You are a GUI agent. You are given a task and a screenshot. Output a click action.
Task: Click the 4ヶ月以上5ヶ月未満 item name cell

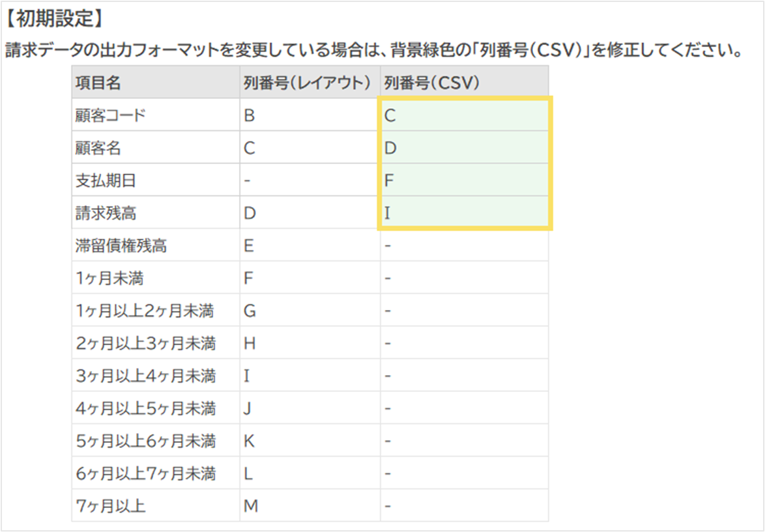[155, 408]
